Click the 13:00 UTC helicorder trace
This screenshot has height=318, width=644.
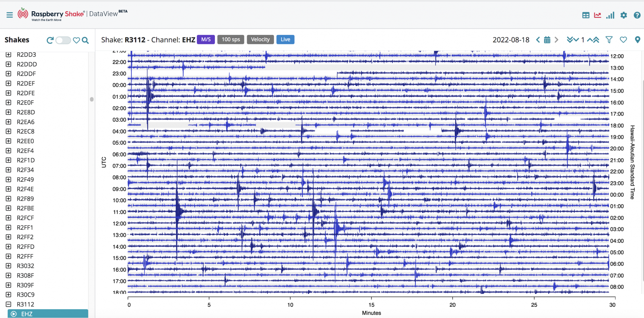368,235
